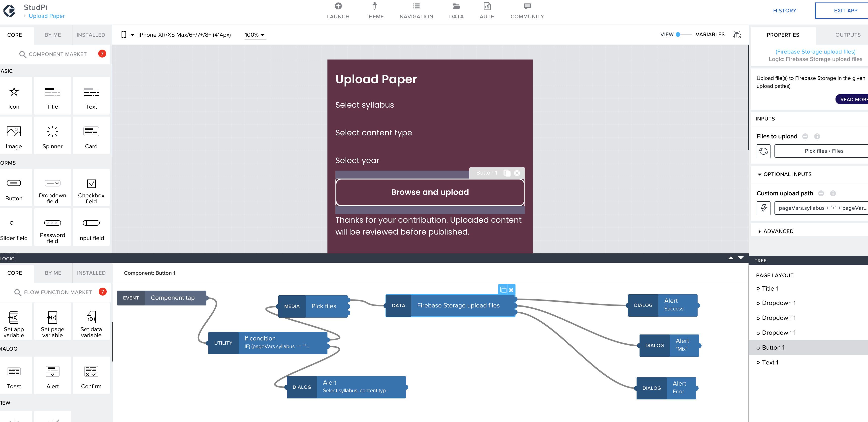The image size is (868, 422).
Task: Open the Installed components tab
Action: [x=91, y=35]
